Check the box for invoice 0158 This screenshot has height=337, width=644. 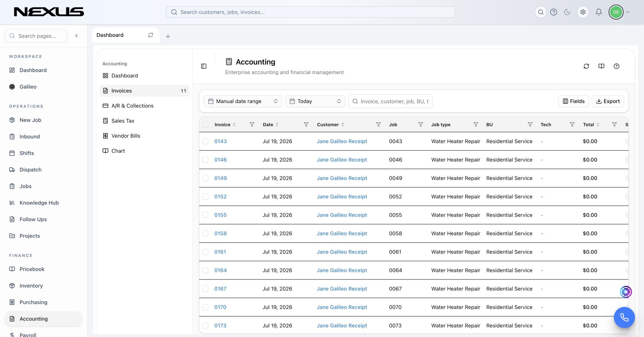[205, 234]
